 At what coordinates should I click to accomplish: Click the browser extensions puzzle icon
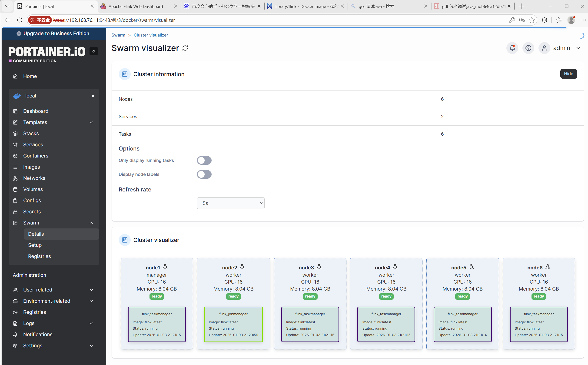coord(544,20)
